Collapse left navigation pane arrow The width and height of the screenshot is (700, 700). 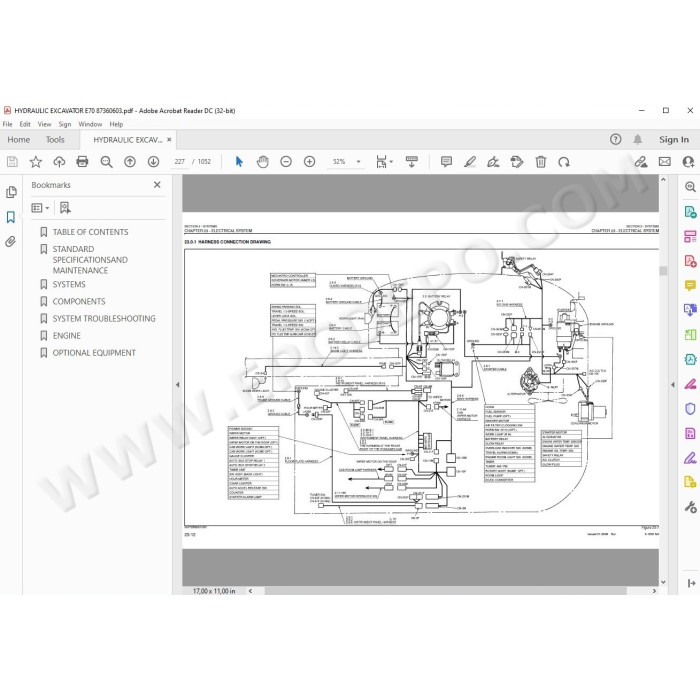[178, 384]
